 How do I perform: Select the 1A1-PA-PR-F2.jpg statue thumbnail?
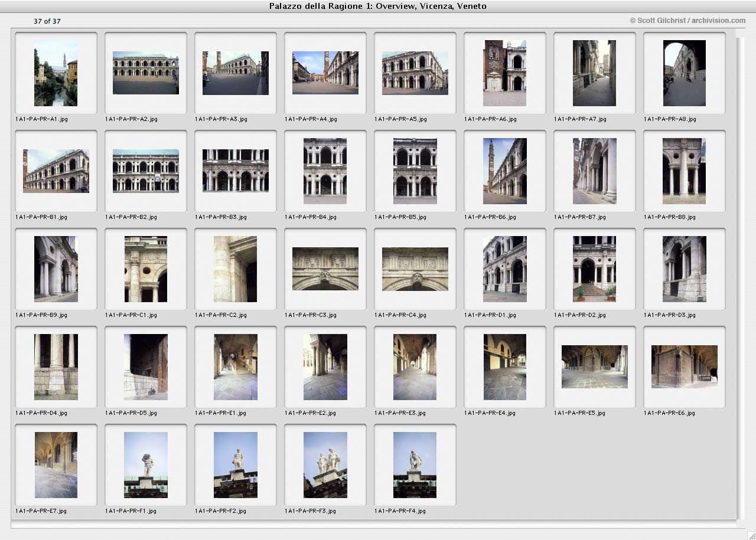(x=236, y=465)
